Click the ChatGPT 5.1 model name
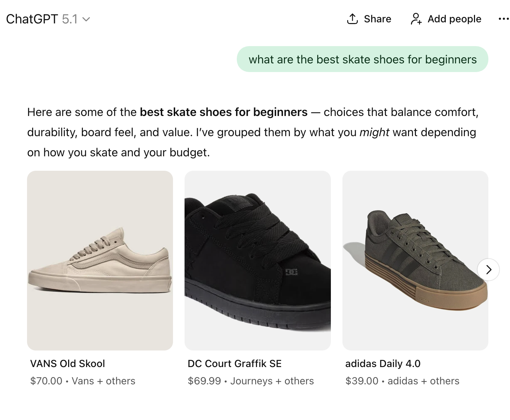The image size is (510, 420). [x=42, y=19]
